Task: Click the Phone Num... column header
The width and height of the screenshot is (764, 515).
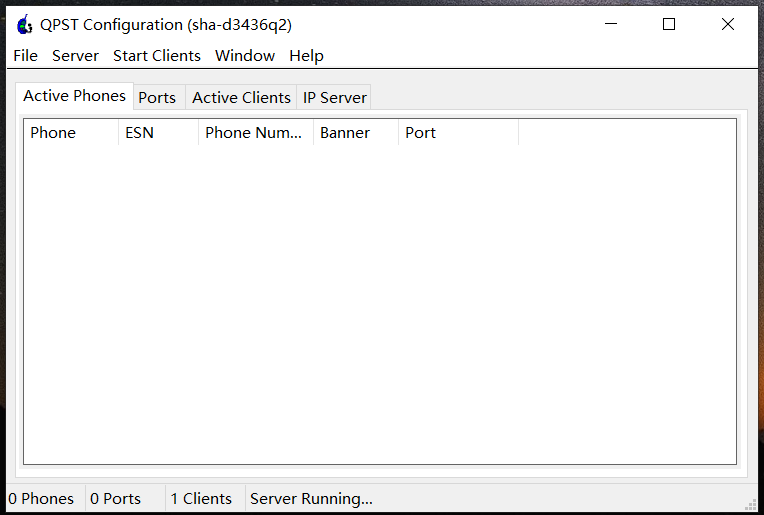Action: click(x=256, y=133)
